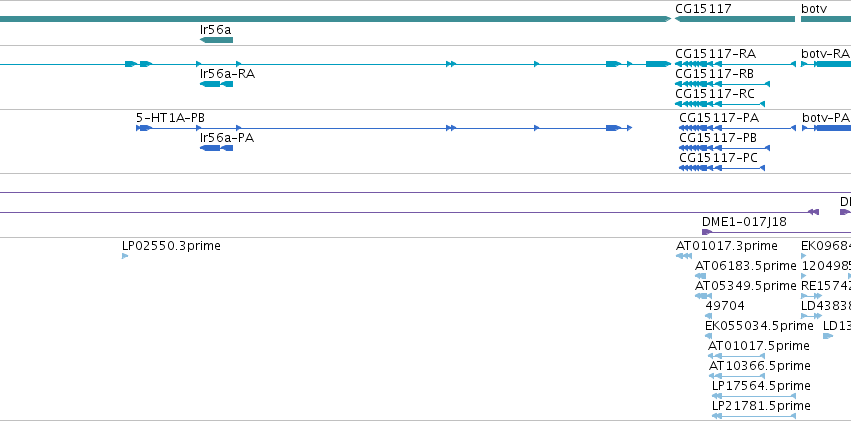Select the 5-HT1A-PB protein feature
Screen dimensions: 851x421
(384, 128)
